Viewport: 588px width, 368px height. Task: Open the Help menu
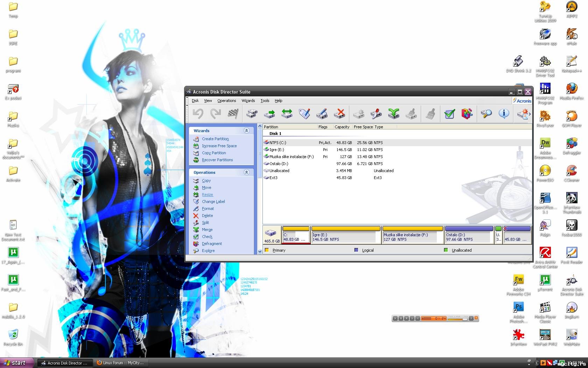pyautogui.click(x=278, y=101)
